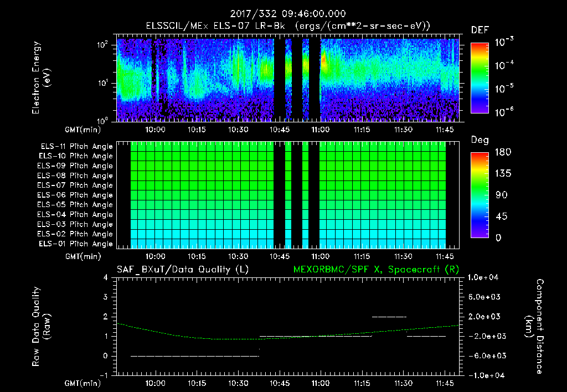Click the white data-quality segment at level 2

pos(389,317)
